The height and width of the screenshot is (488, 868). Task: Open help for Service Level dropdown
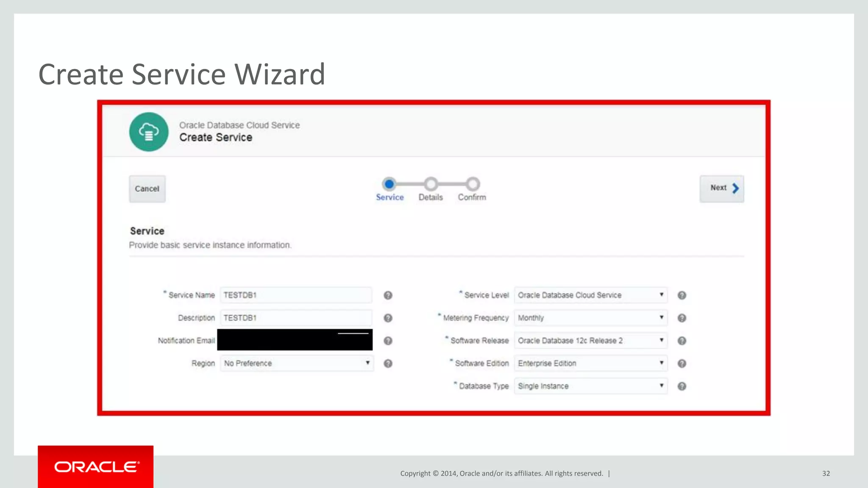pos(682,295)
